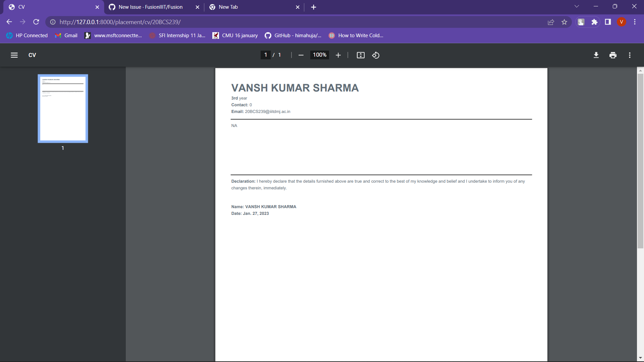Image resolution: width=644 pixels, height=362 pixels.
Task: Rotate the PDF counterclockwise
Action: click(376, 55)
